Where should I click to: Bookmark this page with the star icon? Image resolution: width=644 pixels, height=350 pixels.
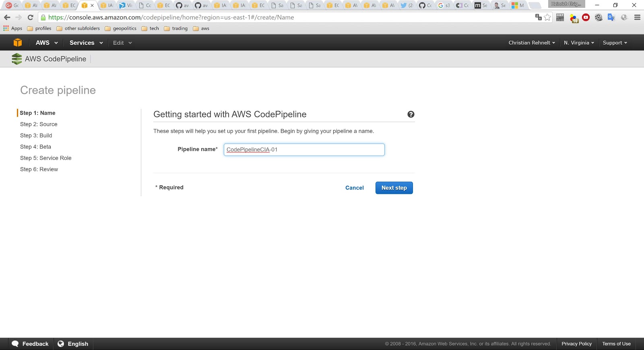tap(547, 17)
